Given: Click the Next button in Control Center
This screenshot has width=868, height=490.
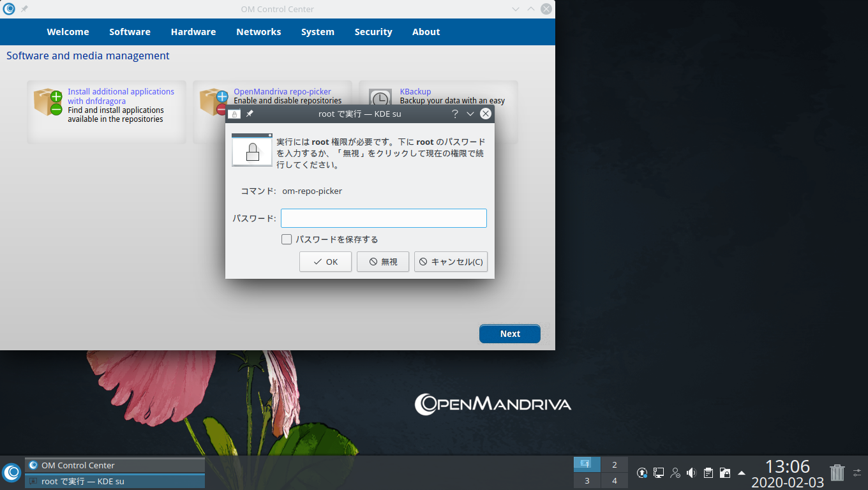Looking at the screenshot, I should (x=510, y=334).
